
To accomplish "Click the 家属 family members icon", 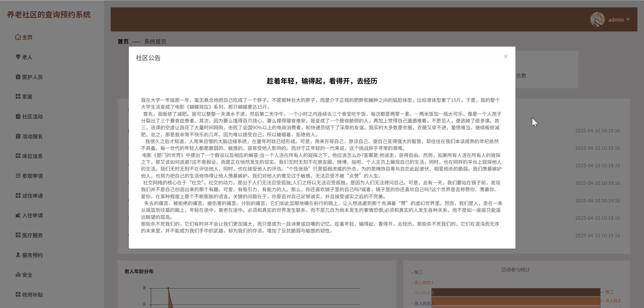I will coord(18,97).
